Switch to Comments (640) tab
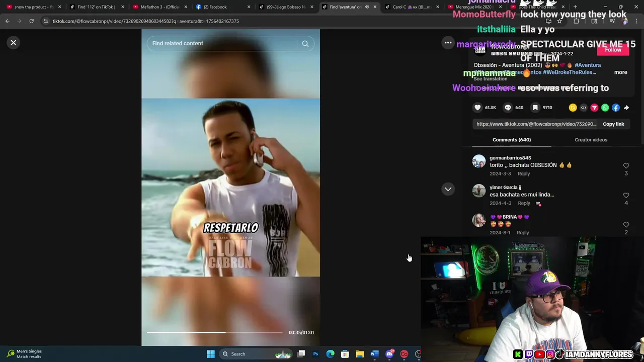This screenshot has width=644, height=362. click(x=512, y=140)
